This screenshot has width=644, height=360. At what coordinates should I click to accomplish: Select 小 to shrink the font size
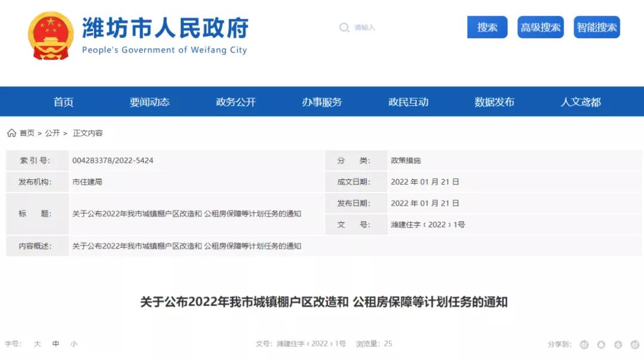tap(73, 344)
